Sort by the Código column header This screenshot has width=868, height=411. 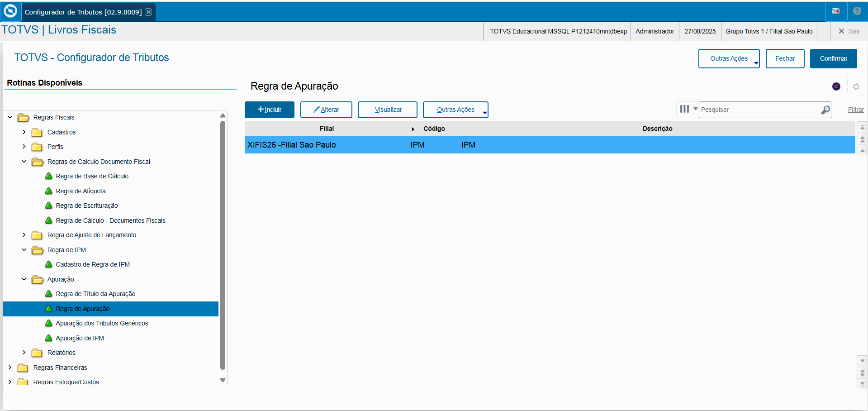tap(434, 129)
